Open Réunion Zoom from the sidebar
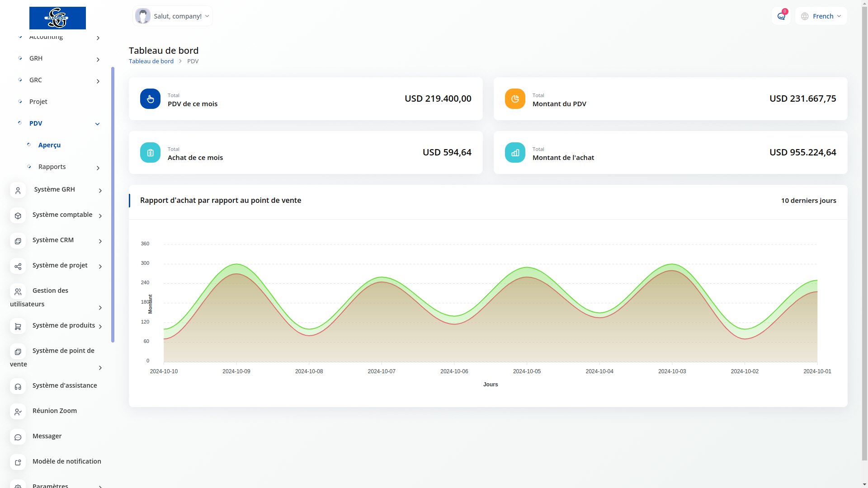Screen dimensions: 868x488 tap(54, 411)
